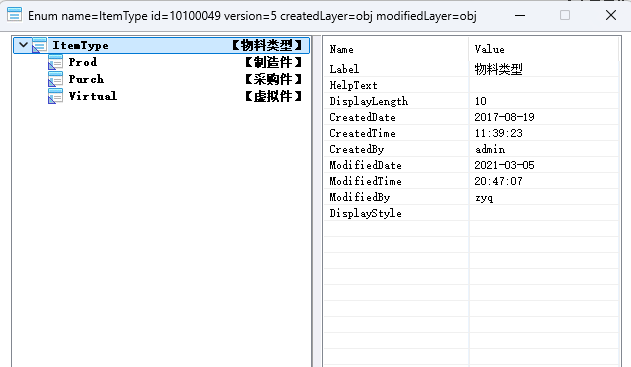
Task: Select the CreatedBy property name cell
Action: click(x=396, y=149)
